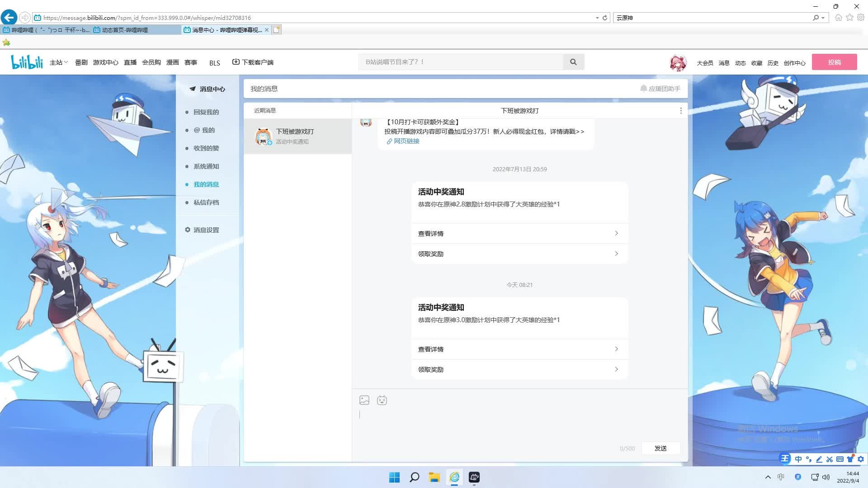
Task: Open a new browser tab
Action: coord(277,30)
